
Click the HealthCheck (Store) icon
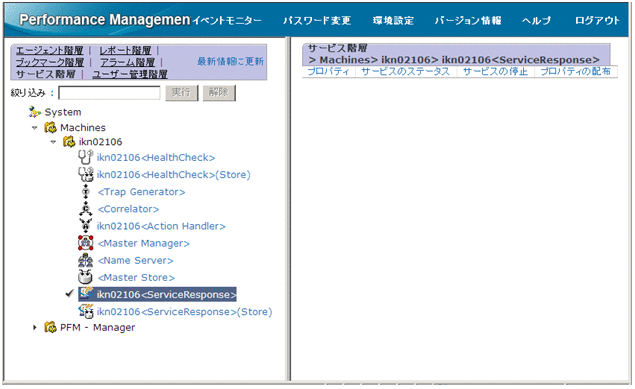click(85, 174)
